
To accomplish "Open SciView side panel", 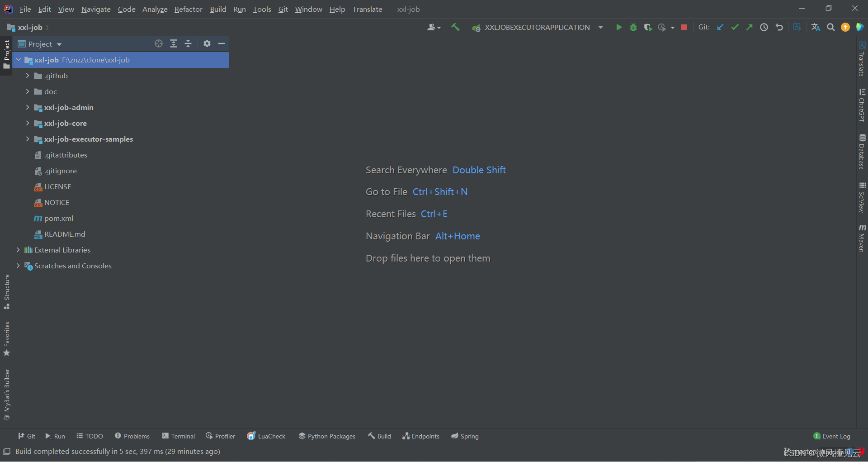I will (x=862, y=197).
